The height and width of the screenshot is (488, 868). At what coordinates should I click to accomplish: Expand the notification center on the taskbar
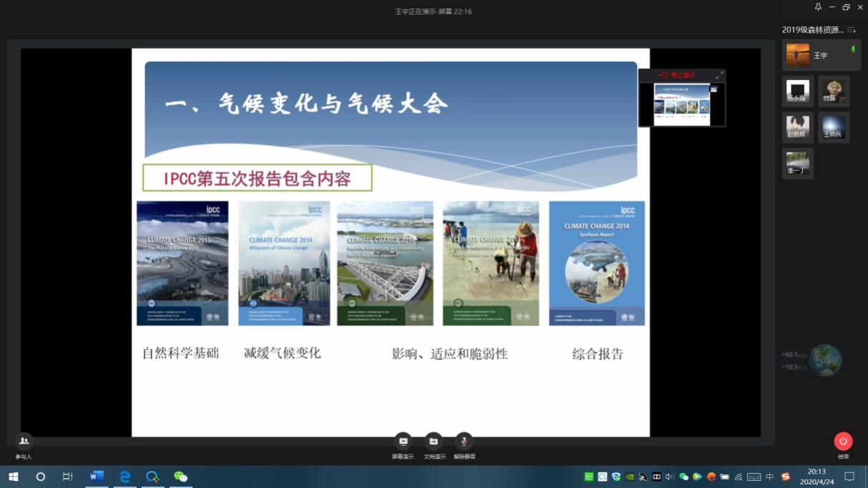coord(849,476)
